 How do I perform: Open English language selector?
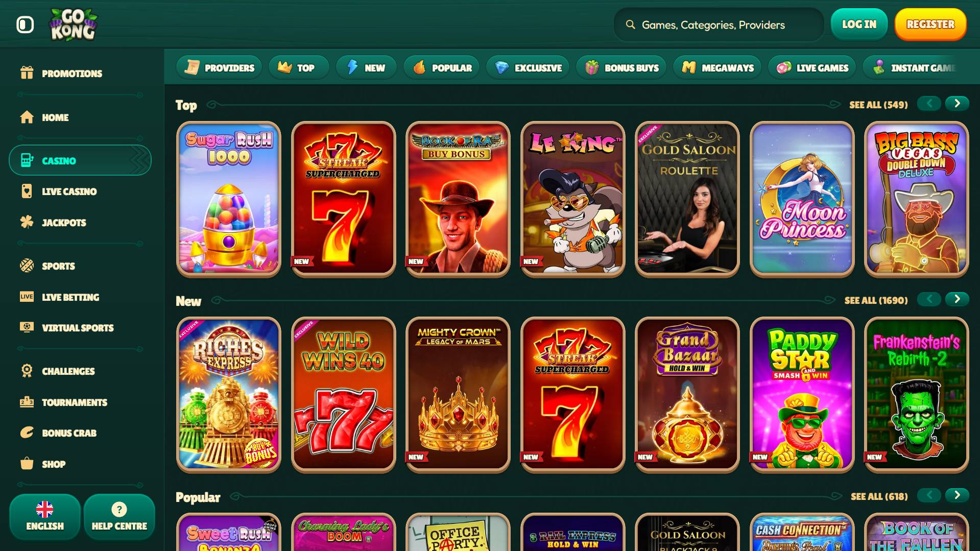[x=45, y=517]
